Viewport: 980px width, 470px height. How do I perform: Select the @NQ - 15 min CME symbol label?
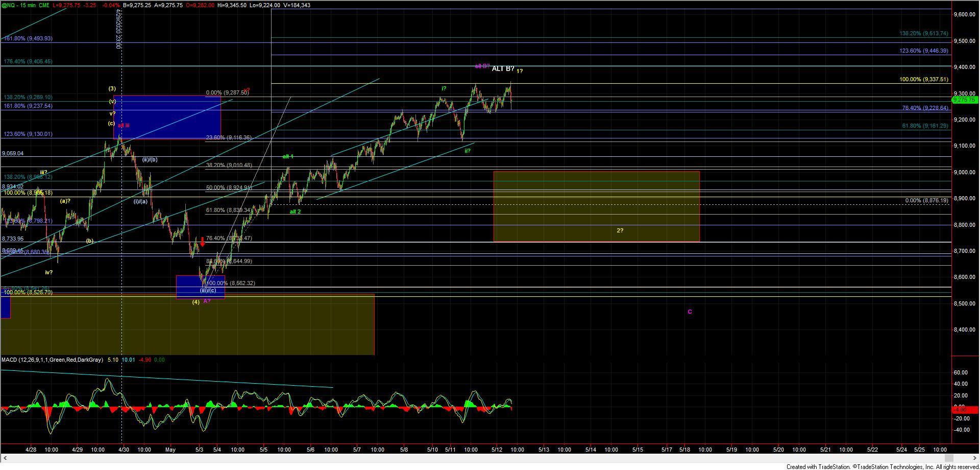pos(26,5)
